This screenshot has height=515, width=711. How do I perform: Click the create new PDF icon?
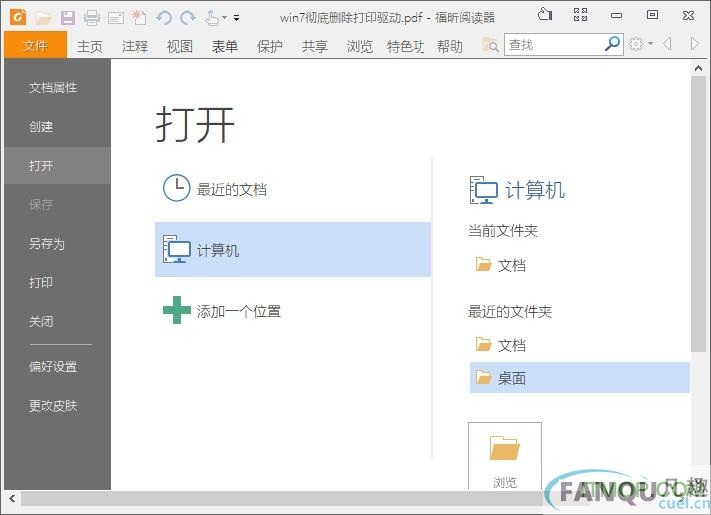tap(139, 18)
